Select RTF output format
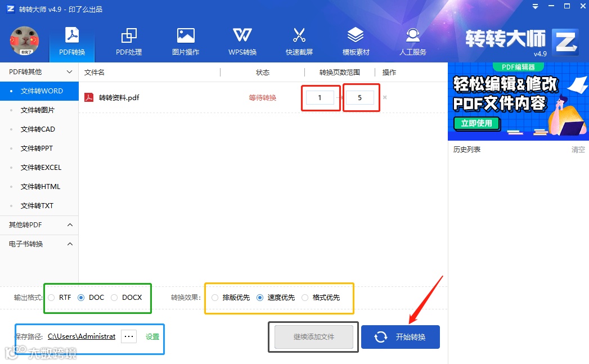 51,298
